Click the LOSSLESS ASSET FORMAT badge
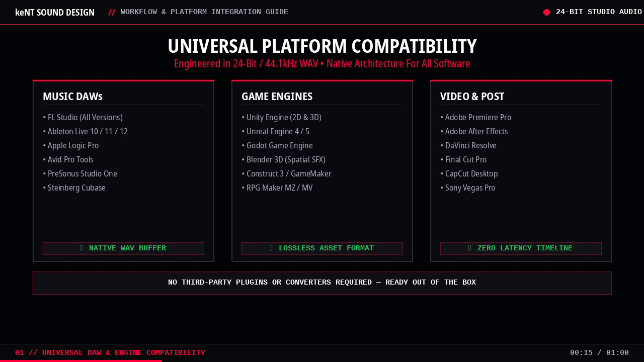 point(322,248)
